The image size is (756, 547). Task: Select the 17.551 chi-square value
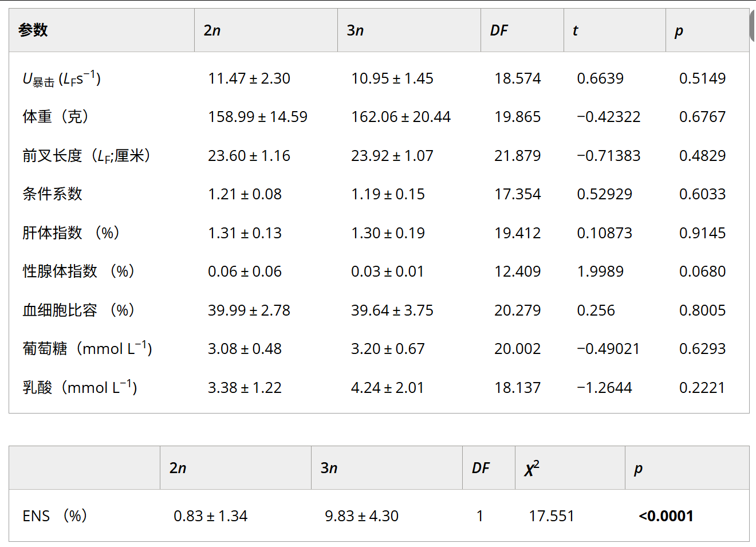point(551,516)
